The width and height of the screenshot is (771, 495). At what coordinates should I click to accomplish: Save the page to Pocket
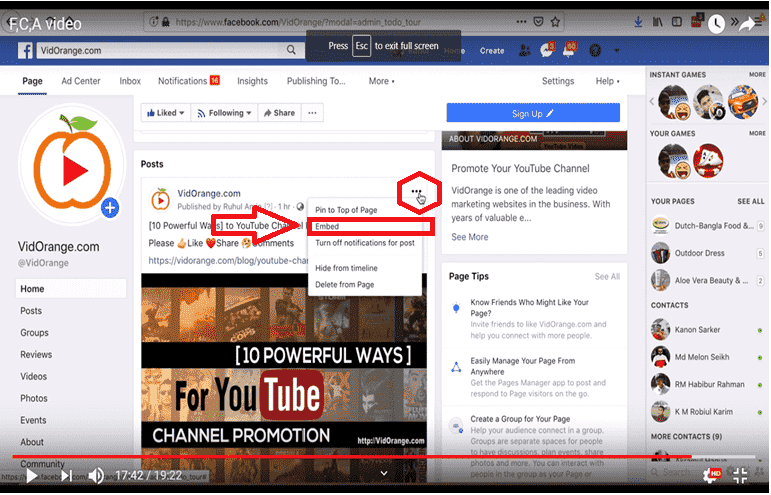(x=538, y=22)
